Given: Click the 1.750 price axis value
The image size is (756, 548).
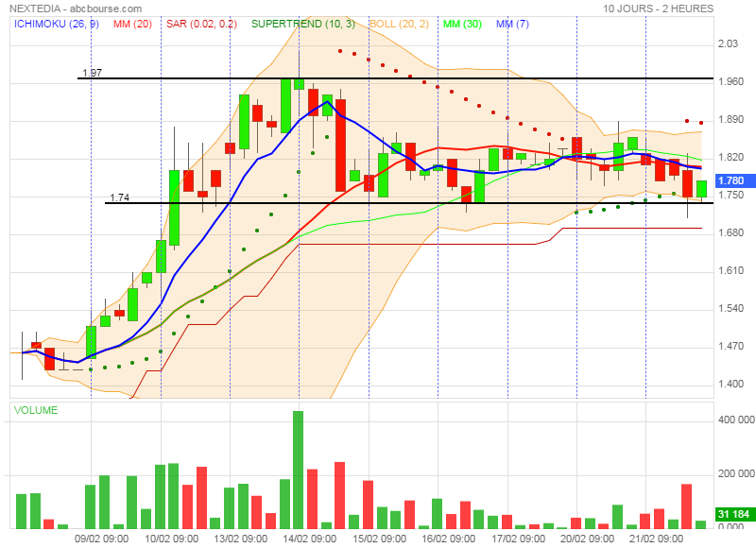Looking at the screenshot, I should click(730, 196).
